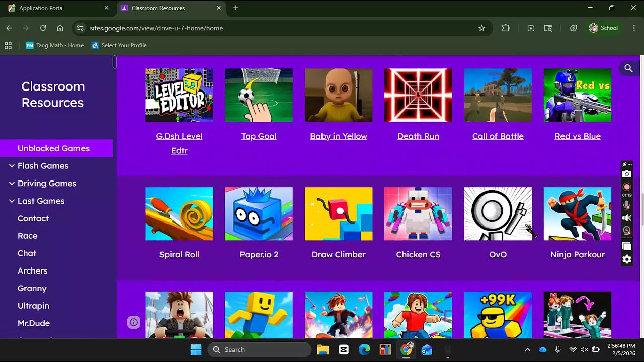
Task: Reload the page with the refresh icon
Action: click(43, 28)
